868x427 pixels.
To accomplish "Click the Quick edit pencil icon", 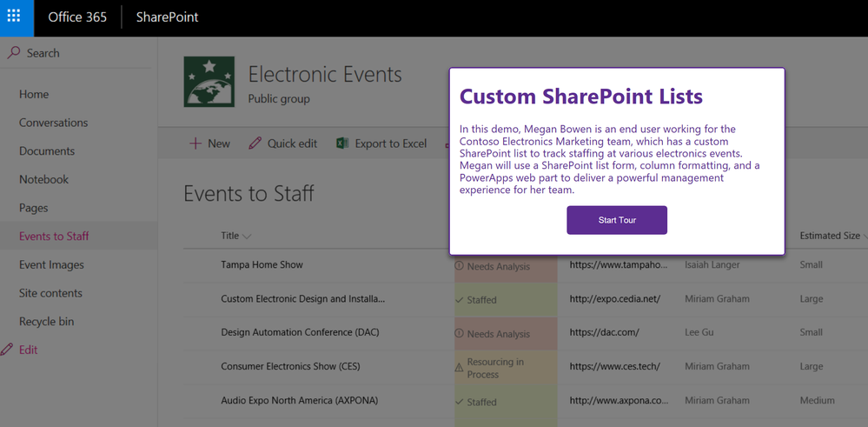I will pyautogui.click(x=255, y=143).
